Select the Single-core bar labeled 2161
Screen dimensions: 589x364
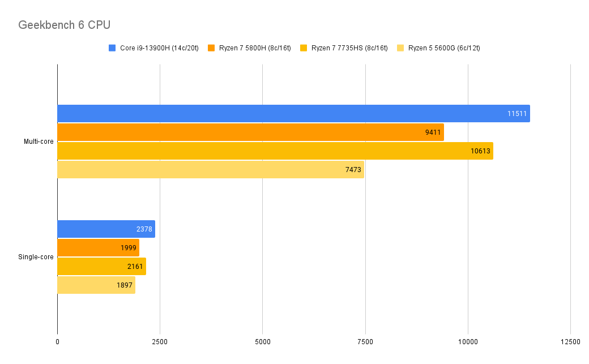click(101, 267)
